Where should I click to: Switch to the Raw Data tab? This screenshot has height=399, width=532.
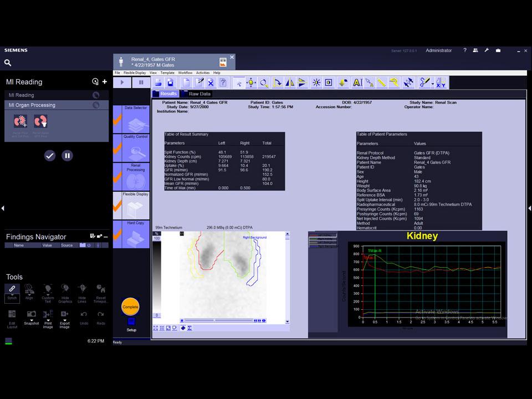pyautogui.click(x=197, y=94)
